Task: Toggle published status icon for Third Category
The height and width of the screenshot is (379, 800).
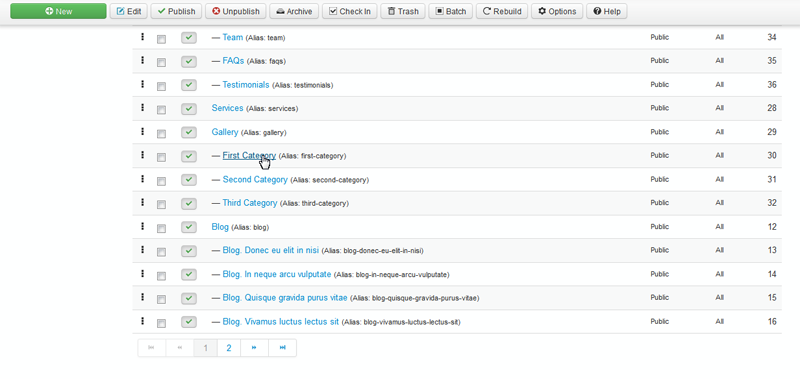Action: tap(189, 204)
